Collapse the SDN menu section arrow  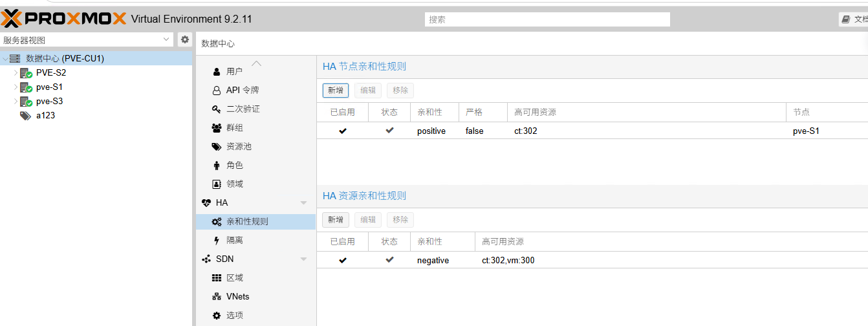[304, 259]
